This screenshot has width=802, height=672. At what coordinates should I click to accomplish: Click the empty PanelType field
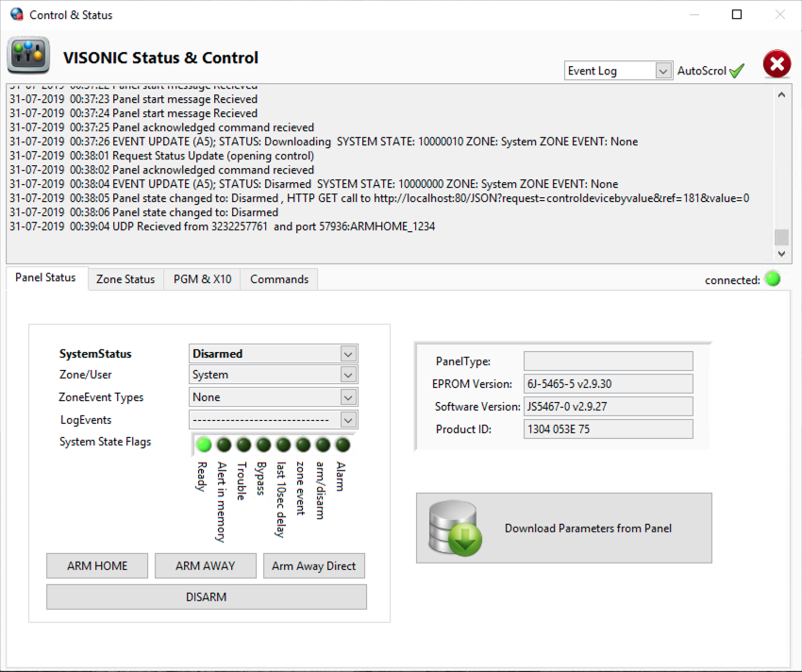click(609, 361)
